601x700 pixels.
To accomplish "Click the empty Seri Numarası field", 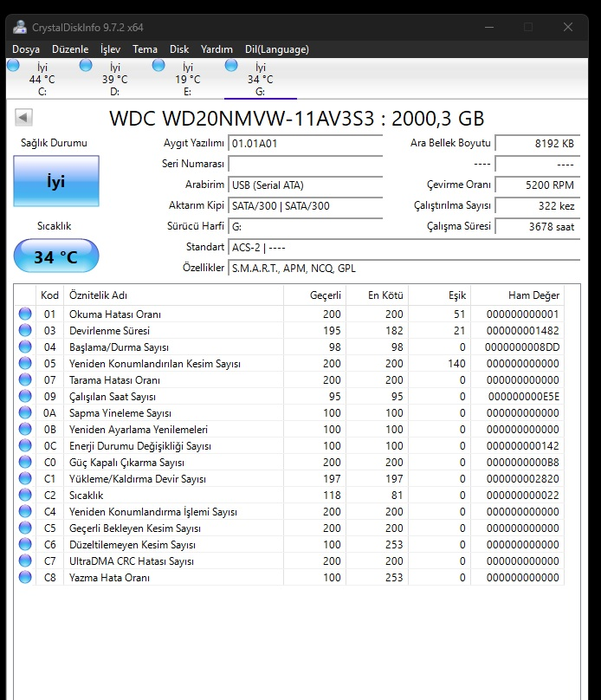I will (305, 164).
